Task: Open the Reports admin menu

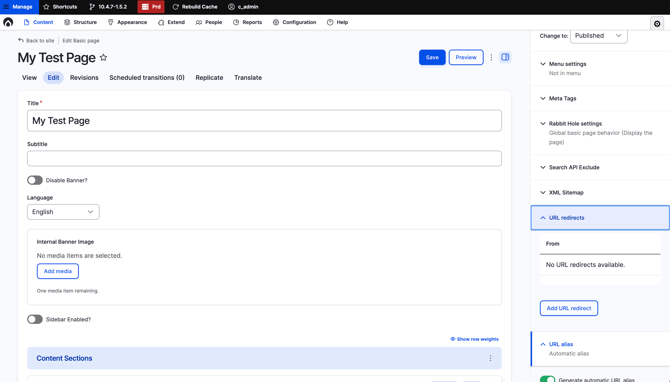Action: pyautogui.click(x=247, y=22)
